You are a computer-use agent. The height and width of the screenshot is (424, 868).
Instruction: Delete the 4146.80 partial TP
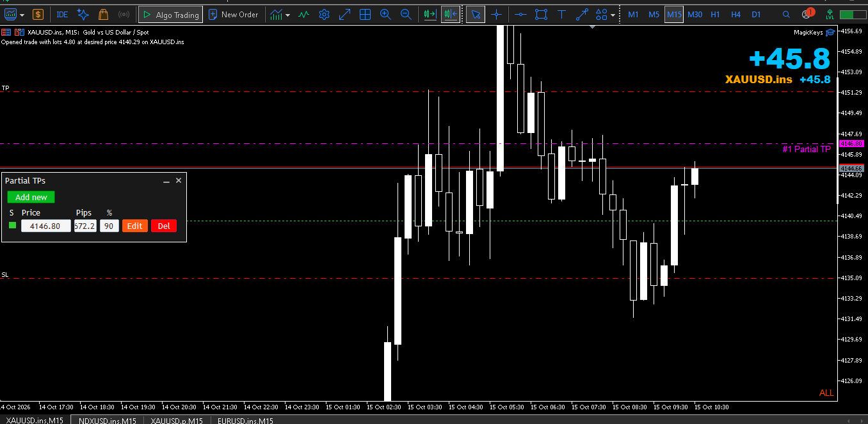pos(164,226)
